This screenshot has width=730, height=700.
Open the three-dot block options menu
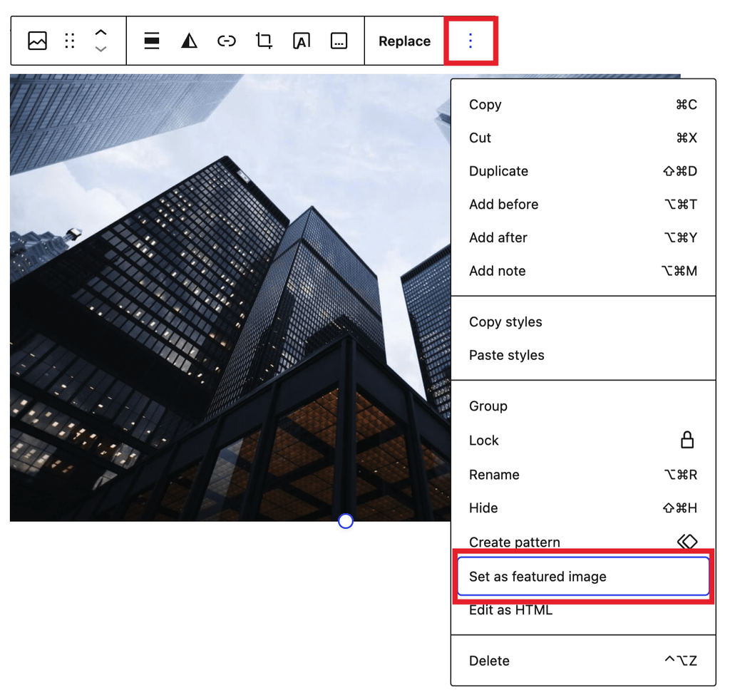[471, 41]
